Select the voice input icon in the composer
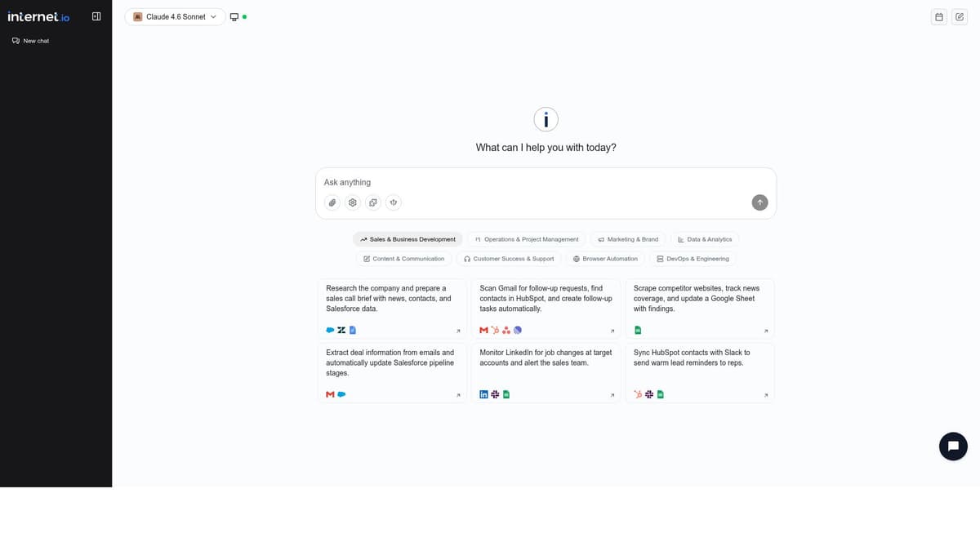Viewport: 980px width, 551px height. [393, 202]
